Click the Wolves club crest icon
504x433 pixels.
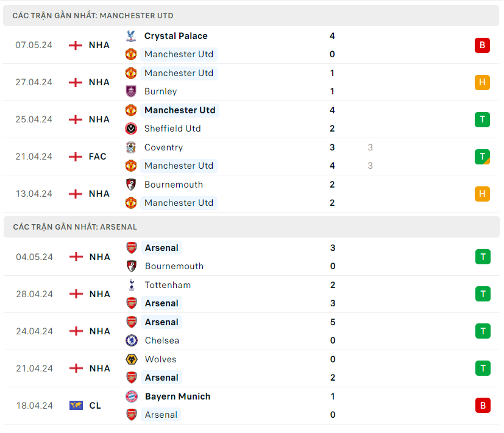point(132,359)
